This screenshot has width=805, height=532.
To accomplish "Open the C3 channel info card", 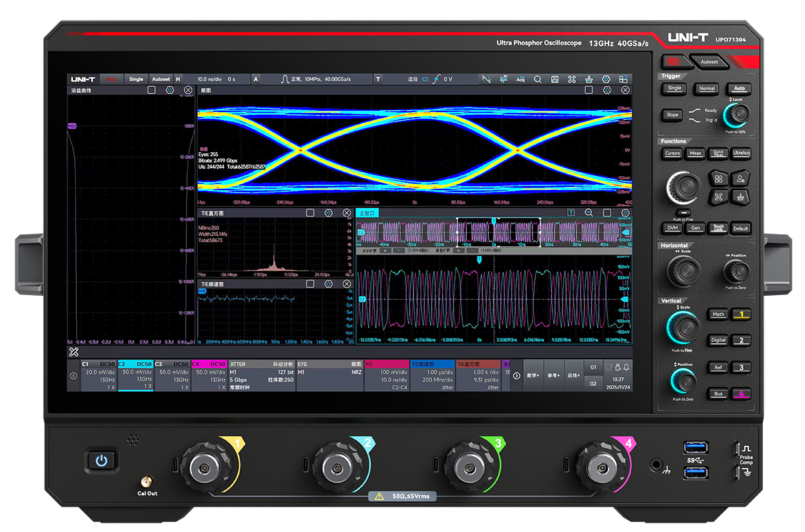I will (x=172, y=376).
